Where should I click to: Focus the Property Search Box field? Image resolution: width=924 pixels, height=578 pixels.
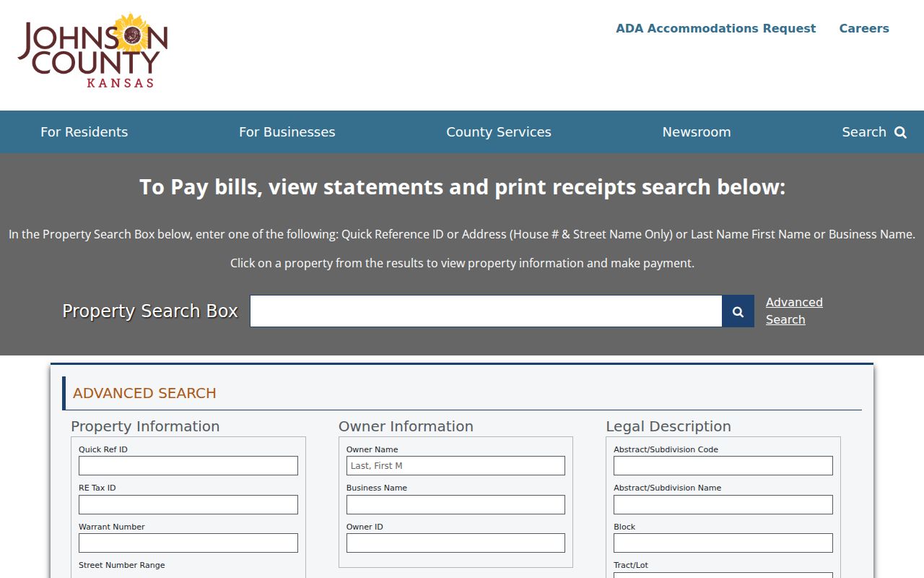pyautogui.click(x=486, y=311)
